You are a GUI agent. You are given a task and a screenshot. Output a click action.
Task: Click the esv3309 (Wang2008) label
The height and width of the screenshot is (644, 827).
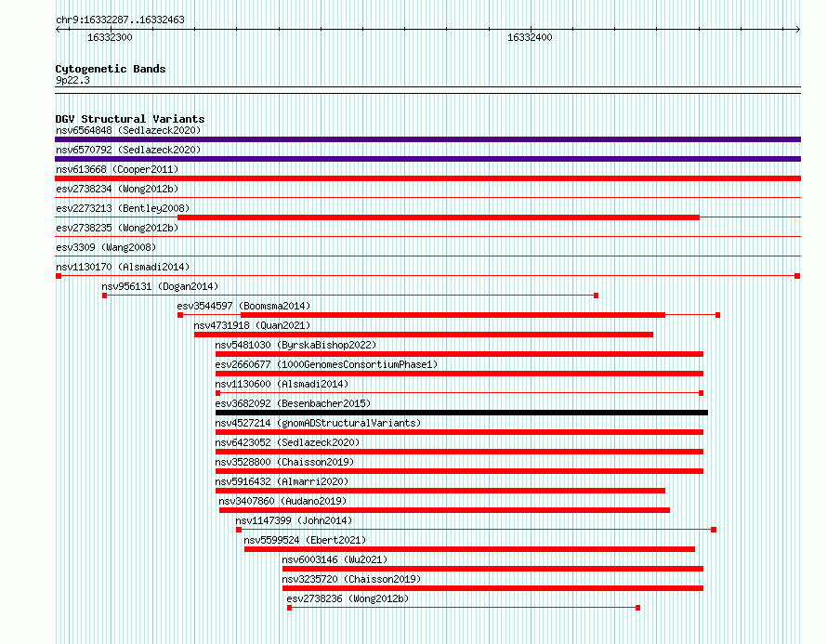[106, 247]
